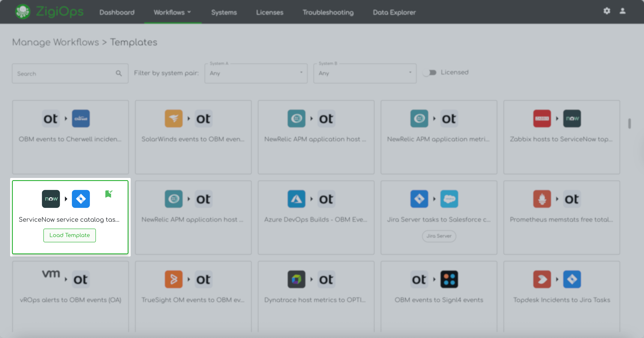The height and width of the screenshot is (338, 644).
Task: Click the ServiceNow 'now' icon in highlighted card
Action: tap(51, 199)
